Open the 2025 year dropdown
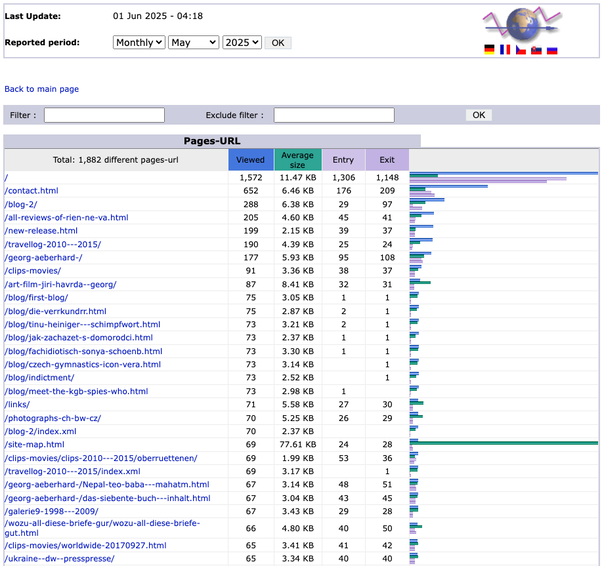This screenshot has height=566, width=604. (242, 42)
